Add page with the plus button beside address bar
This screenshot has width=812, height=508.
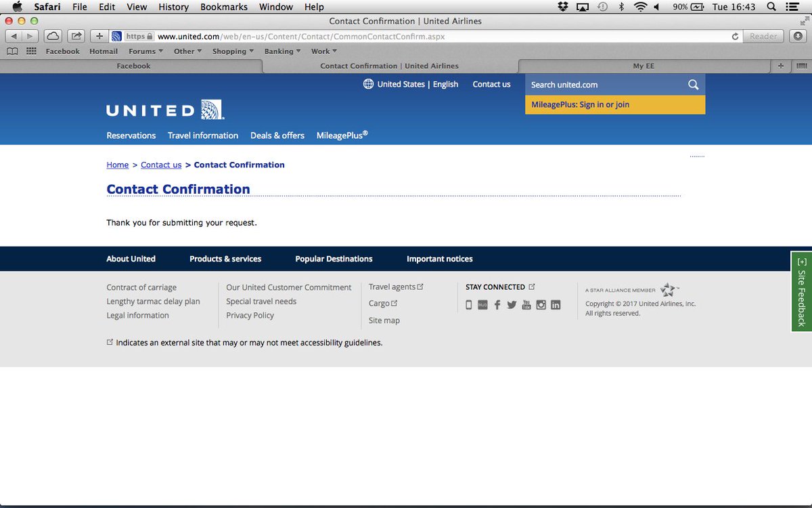pos(99,36)
